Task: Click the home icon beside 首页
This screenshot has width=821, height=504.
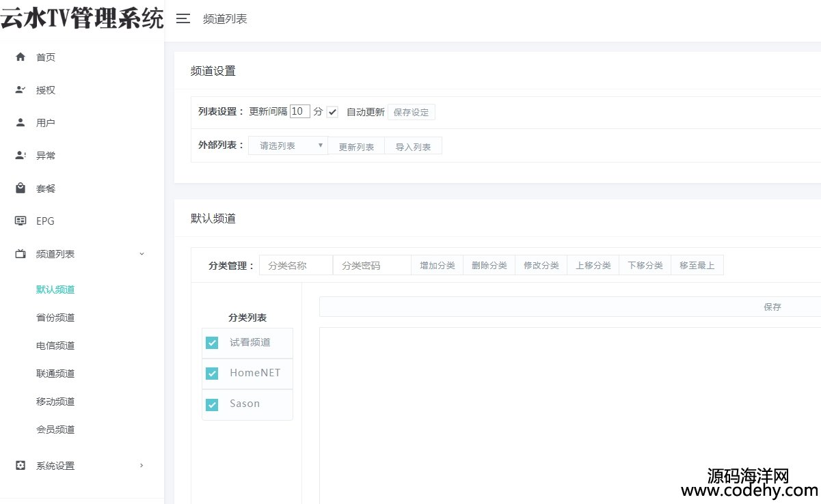Action: (x=21, y=57)
